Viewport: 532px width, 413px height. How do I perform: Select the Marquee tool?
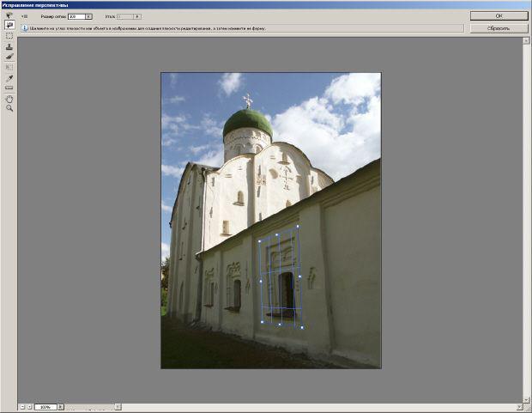[x=9, y=36]
